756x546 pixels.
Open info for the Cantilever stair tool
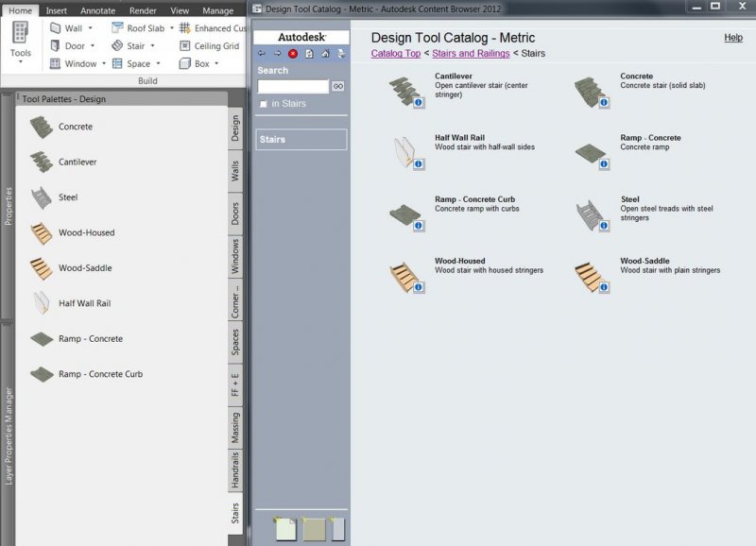pos(419,102)
